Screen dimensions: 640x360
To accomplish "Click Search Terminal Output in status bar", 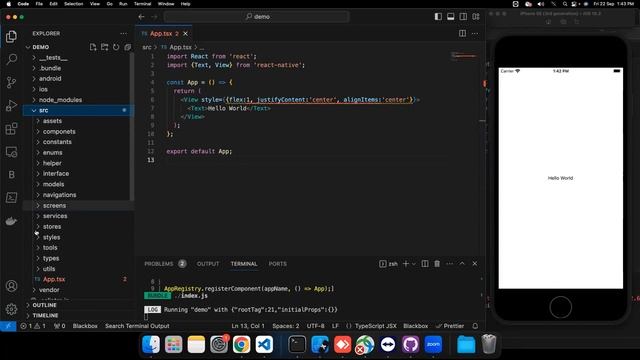I will [137, 326].
